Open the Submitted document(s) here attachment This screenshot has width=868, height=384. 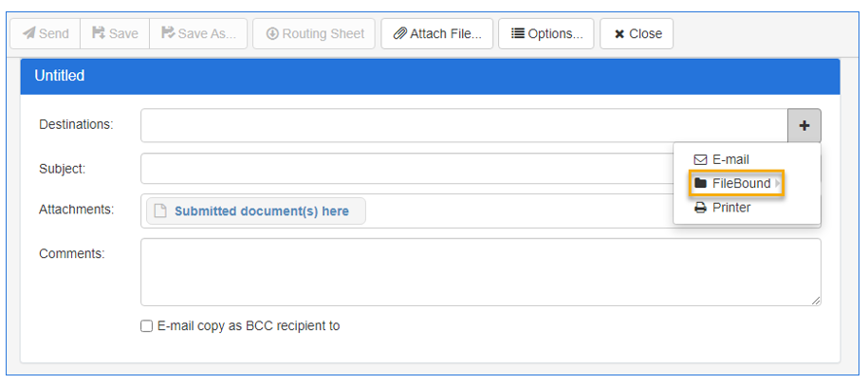click(261, 211)
